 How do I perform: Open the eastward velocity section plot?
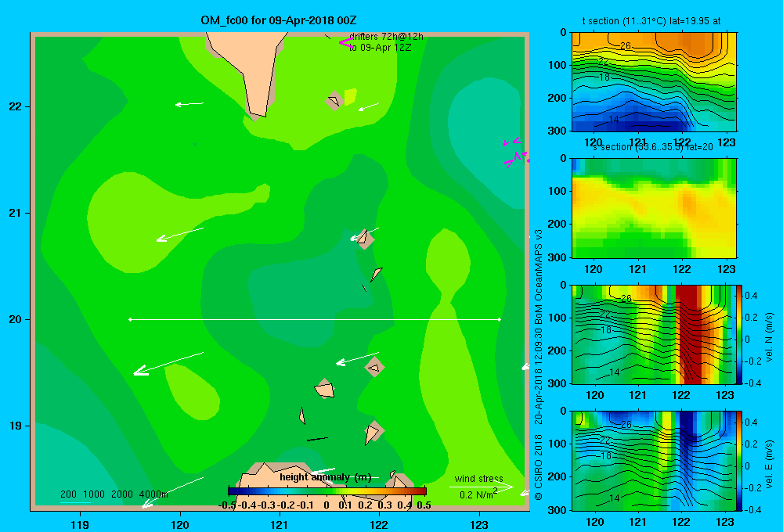coord(654,461)
